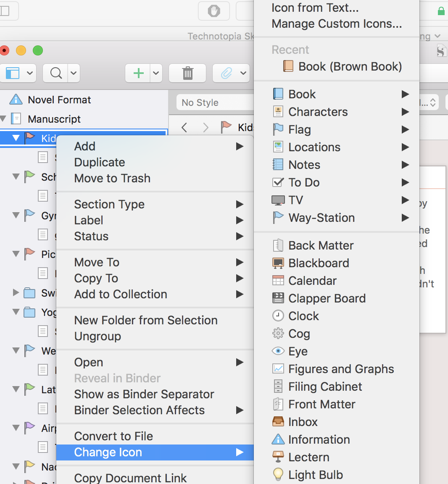Go forward with editor history arrow
The width and height of the screenshot is (448, 484).
pyautogui.click(x=206, y=127)
